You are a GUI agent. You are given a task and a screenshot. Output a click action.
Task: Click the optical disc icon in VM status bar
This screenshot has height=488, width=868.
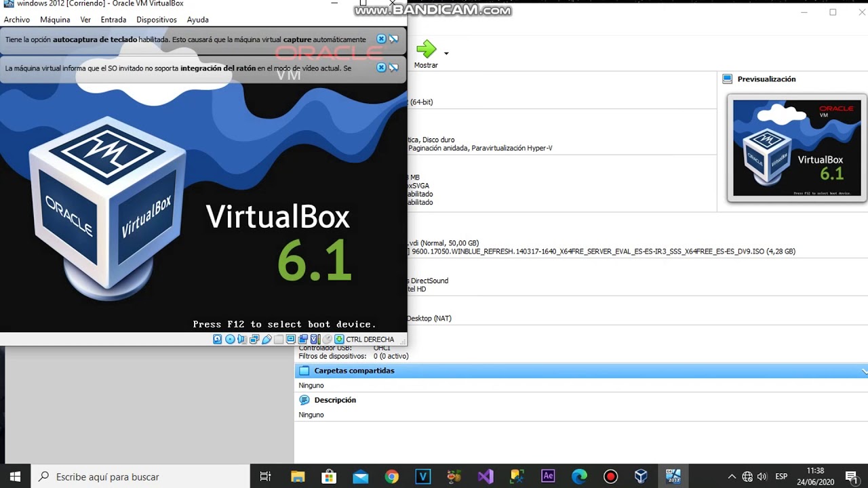tap(230, 339)
